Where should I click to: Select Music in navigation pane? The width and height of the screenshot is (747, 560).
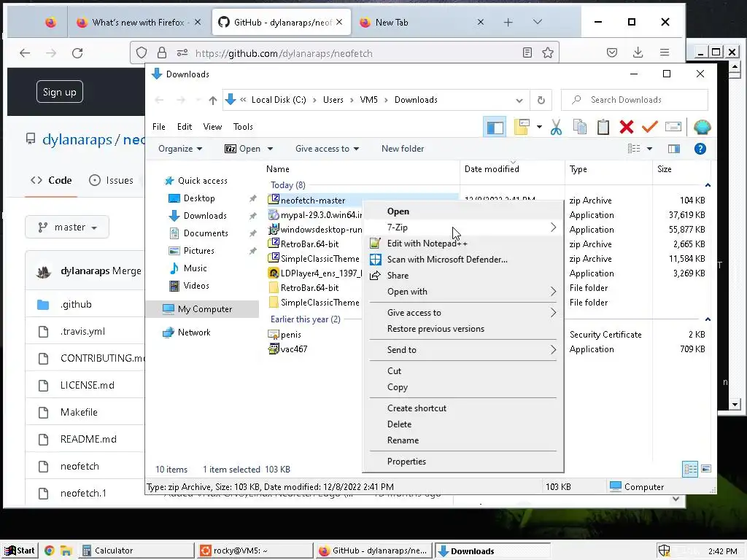pyautogui.click(x=196, y=268)
